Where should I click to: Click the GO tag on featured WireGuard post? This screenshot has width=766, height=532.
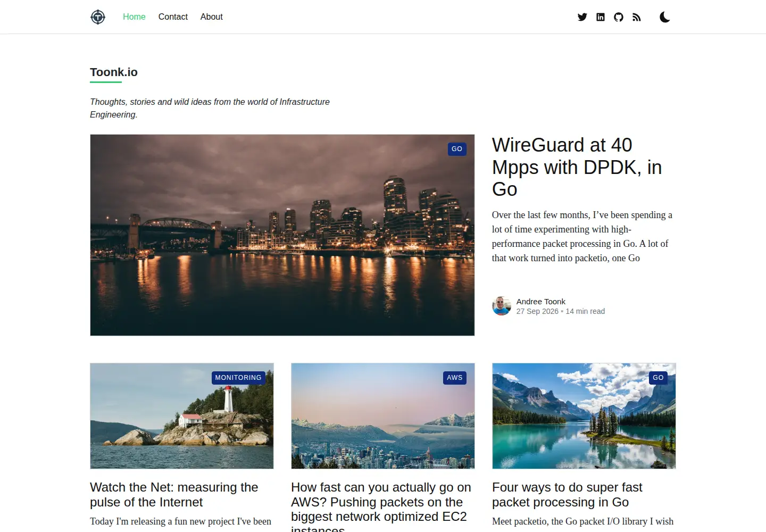(x=457, y=149)
